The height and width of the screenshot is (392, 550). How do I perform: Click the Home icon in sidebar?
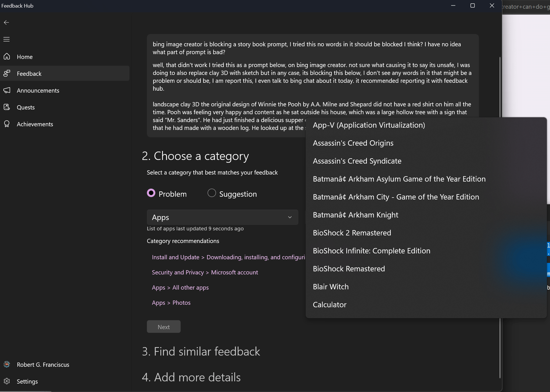coord(7,57)
